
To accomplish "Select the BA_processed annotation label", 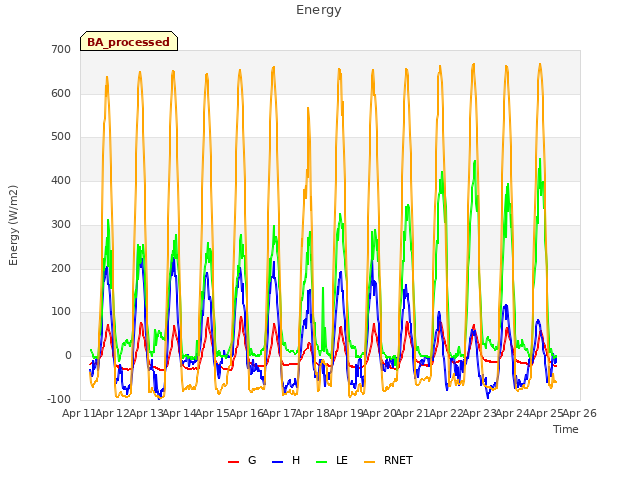I will coord(129,42).
